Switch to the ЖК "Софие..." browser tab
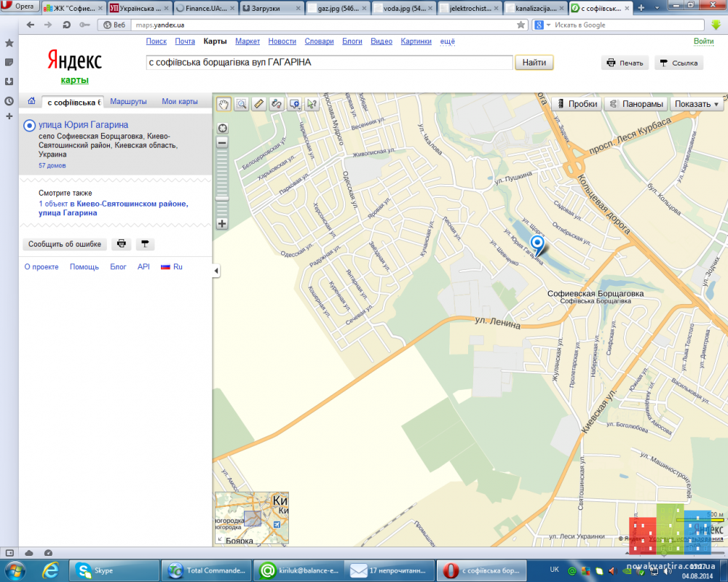The height and width of the screenshot is (582, 728). point(73,8)
